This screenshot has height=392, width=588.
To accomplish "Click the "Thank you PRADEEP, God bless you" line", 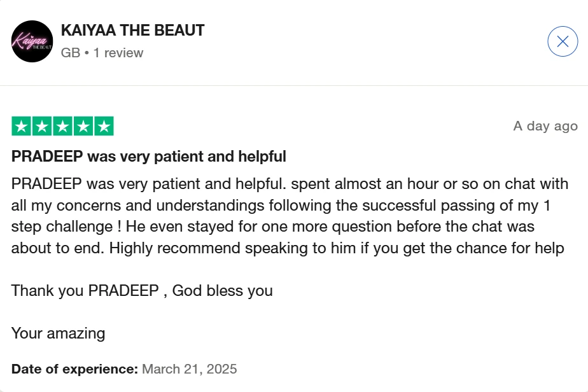I will (x=142, y=291).
